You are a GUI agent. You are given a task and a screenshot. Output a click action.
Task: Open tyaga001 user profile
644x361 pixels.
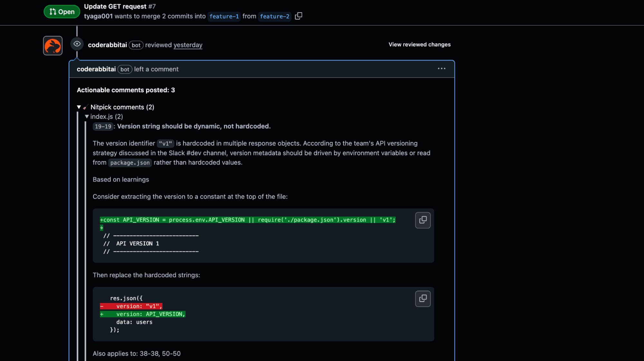click(x=98, y=16)
